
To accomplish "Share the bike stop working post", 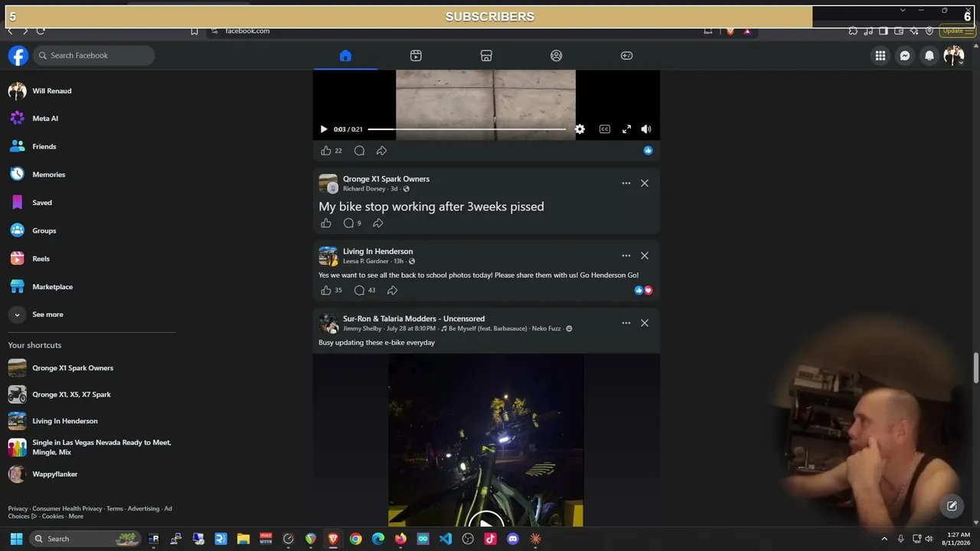I will click(377, 223).
